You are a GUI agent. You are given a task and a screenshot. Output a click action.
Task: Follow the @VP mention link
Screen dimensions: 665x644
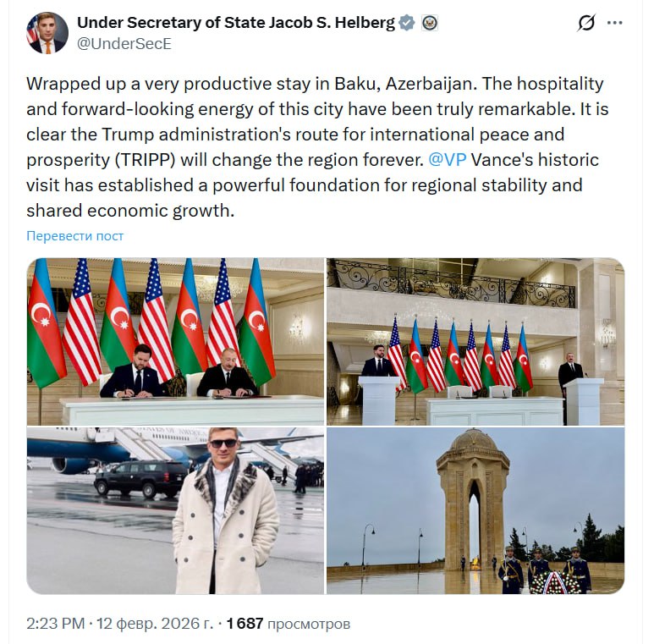[x=448, y=160]
